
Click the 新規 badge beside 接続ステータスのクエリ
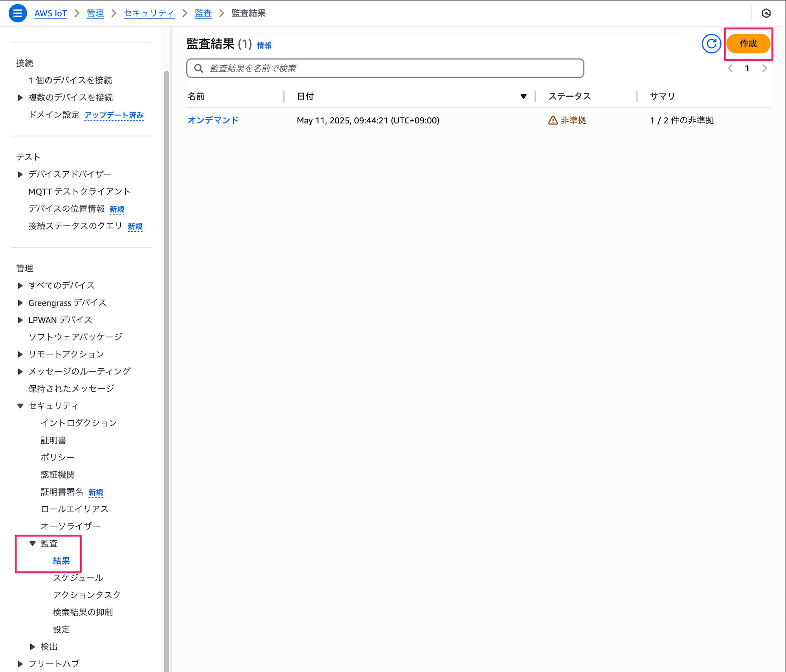[x=135, y=227]
